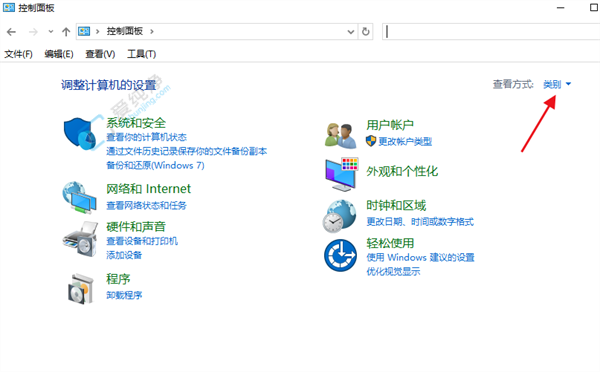This screenshot has height=372, width=600.
Task: Open the 编辑(E) menu
Action: [x=59, y=54]
